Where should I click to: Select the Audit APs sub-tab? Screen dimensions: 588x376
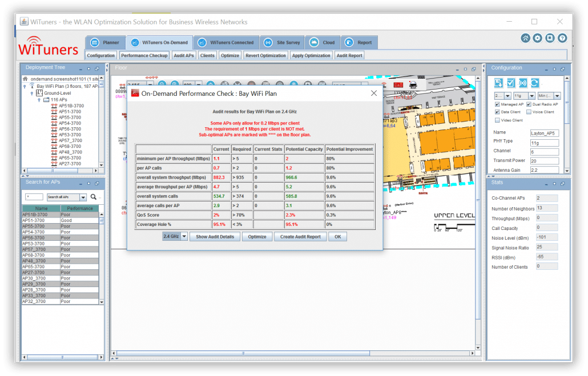pyautogui.click(x=184, y=55)
